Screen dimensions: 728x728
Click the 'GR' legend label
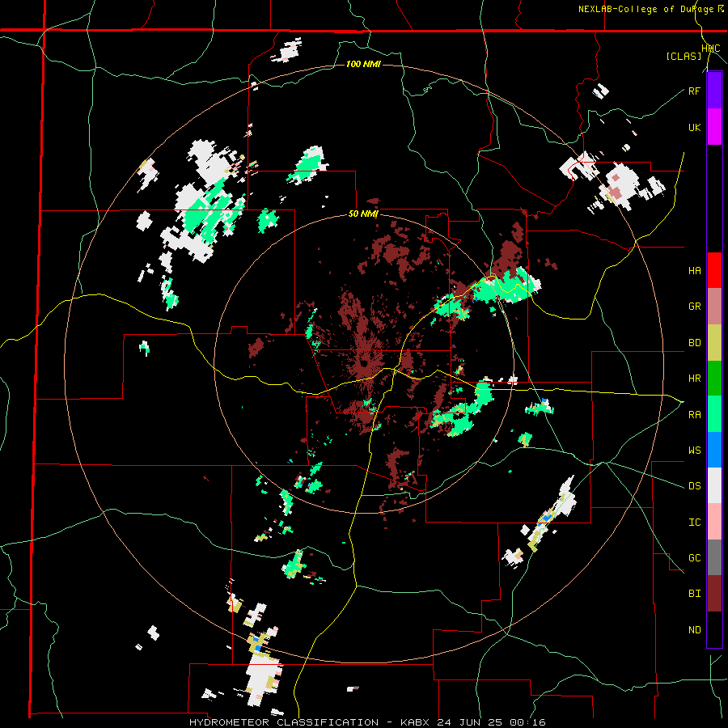pos(694,307)
